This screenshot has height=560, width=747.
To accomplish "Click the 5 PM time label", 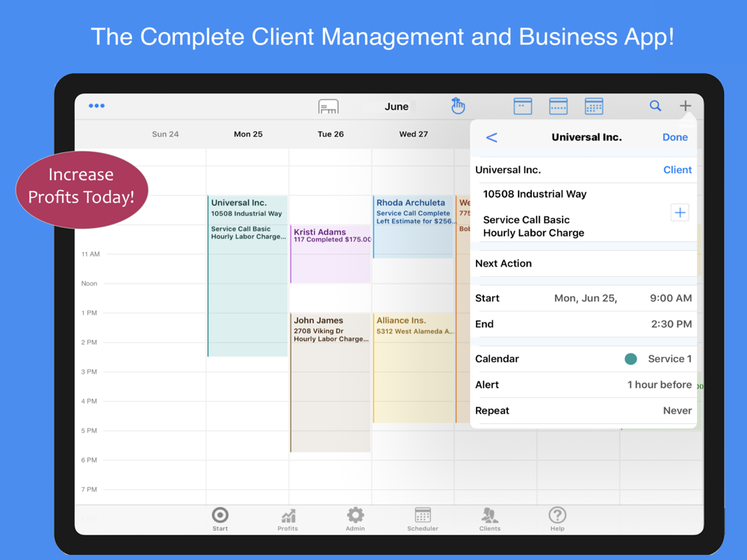I will point(89,431).
